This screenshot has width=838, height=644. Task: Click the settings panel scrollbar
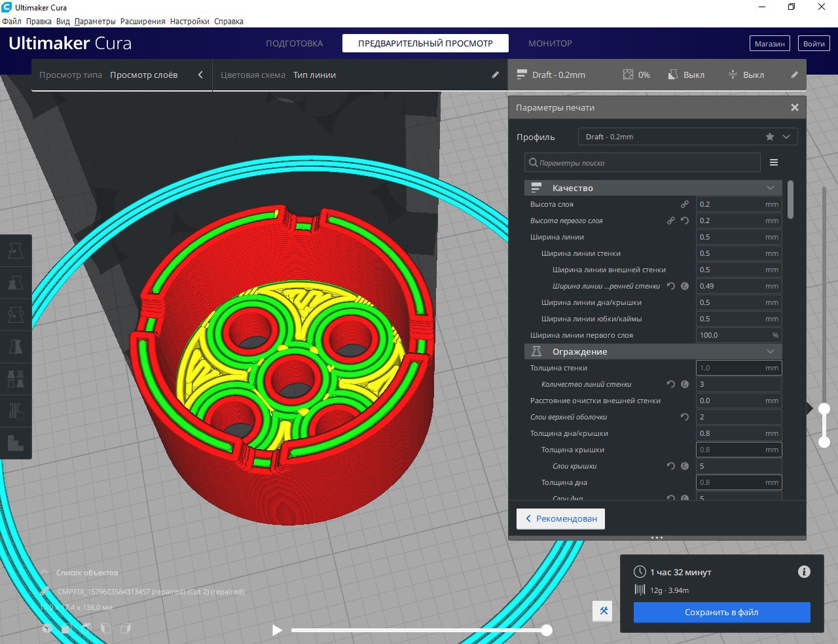coord(791,200)
